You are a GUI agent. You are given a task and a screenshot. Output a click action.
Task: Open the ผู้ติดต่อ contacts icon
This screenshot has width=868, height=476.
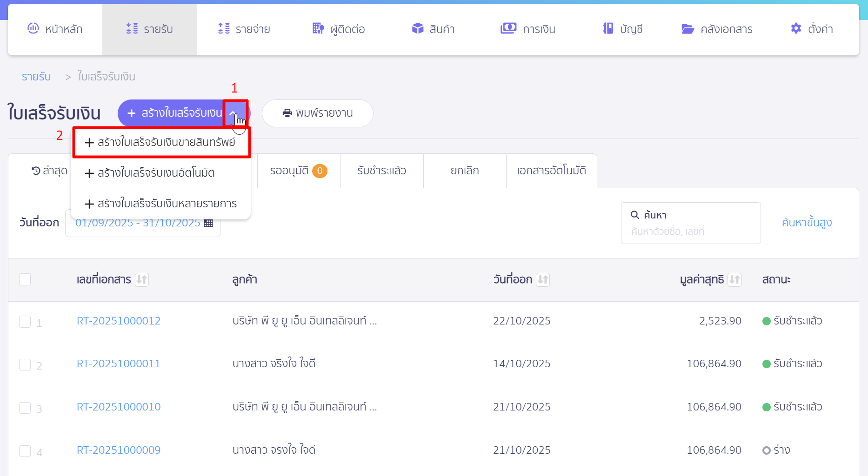pyautogui.click(x=318, y=28)
